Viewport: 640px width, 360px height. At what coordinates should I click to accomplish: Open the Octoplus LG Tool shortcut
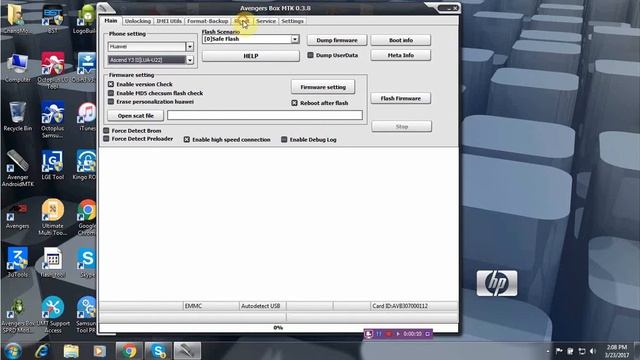coord(53,70)
